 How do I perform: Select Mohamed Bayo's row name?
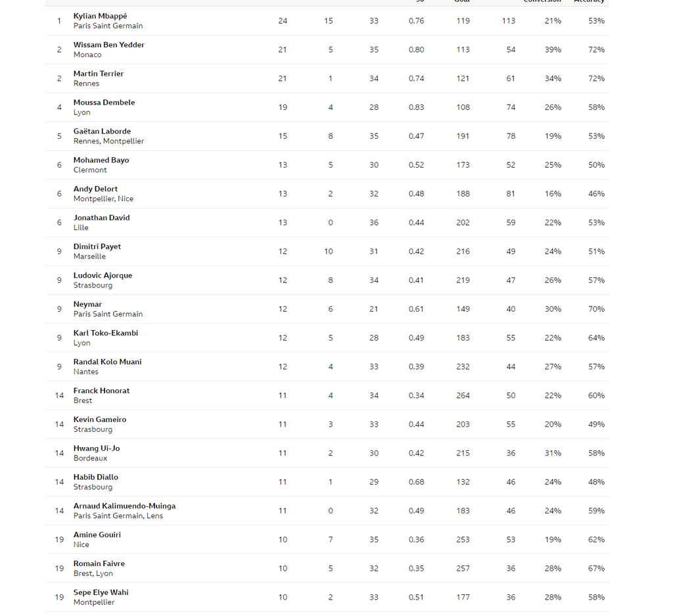point(101,160)
